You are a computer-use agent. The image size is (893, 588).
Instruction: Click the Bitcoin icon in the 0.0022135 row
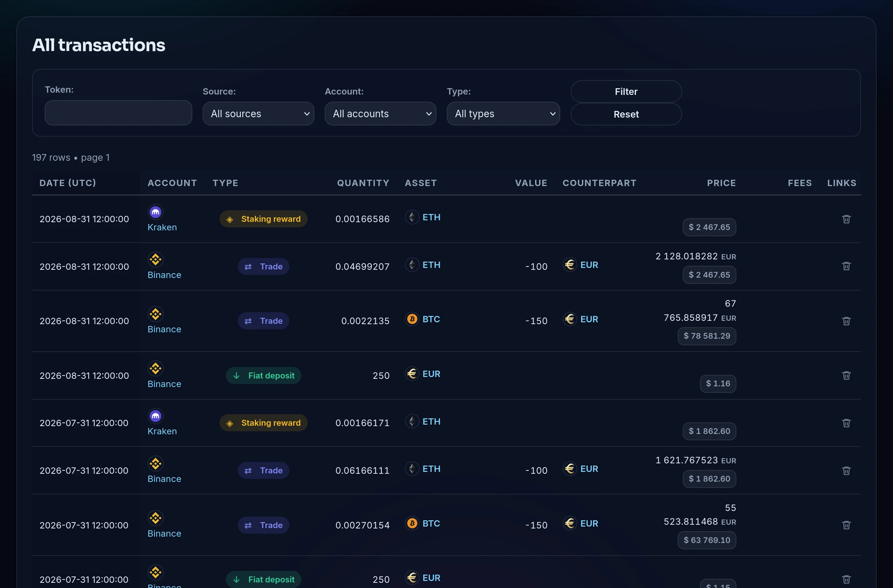click(x=412, y=319)
